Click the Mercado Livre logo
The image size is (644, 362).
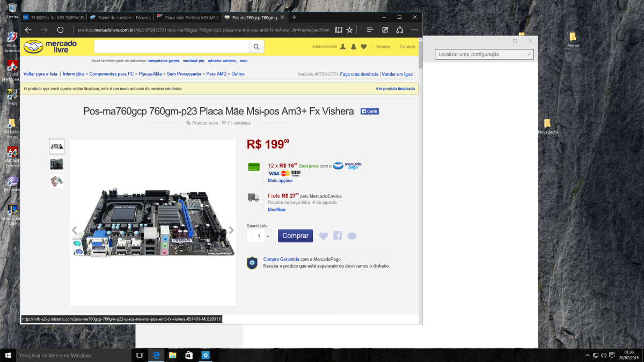50,47
